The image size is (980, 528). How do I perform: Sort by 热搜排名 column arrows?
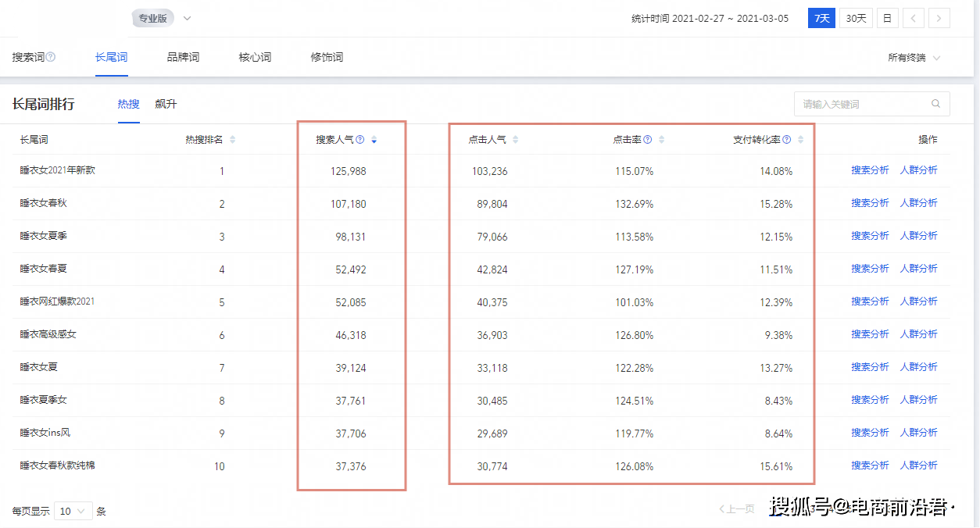pos(232,140)
